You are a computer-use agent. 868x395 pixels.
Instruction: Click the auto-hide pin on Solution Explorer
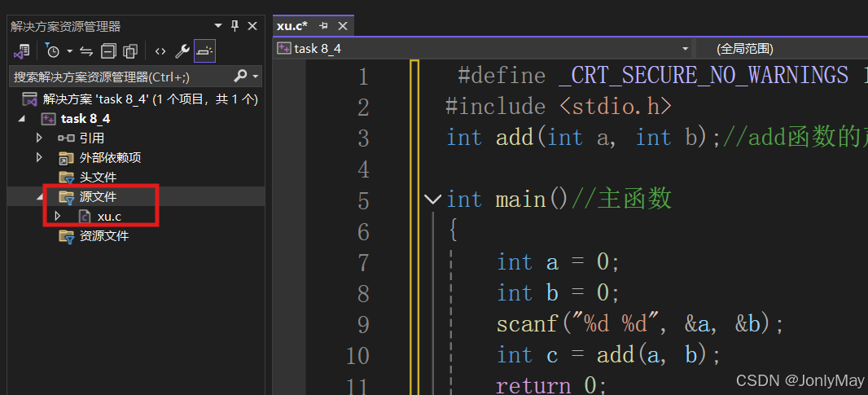pos(235,25)
